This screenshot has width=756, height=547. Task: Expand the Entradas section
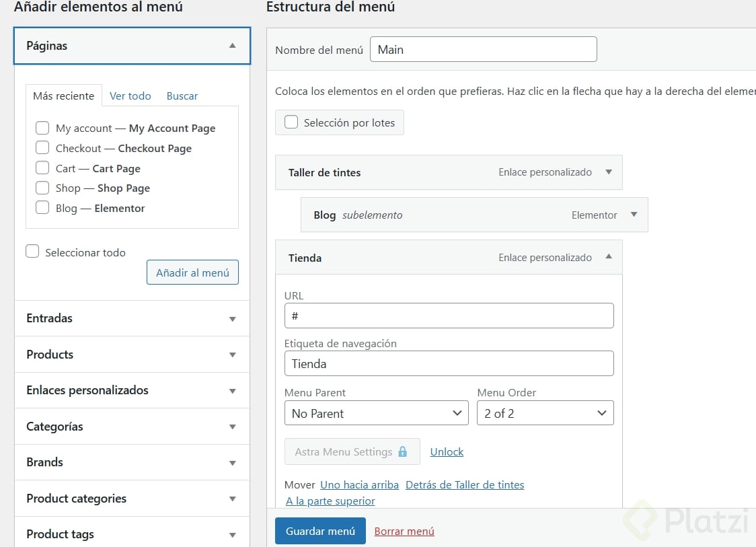click(x=232, y=319)
